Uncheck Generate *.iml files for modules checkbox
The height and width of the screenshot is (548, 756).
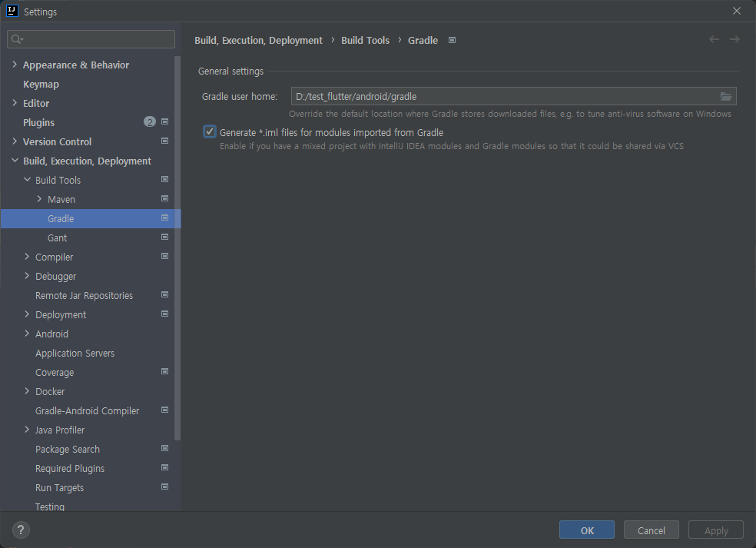[x=210, y=132]
